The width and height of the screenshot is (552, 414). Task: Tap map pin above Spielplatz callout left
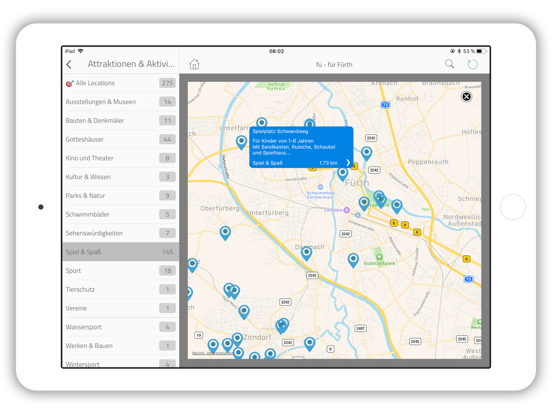[x=261, y=123]
